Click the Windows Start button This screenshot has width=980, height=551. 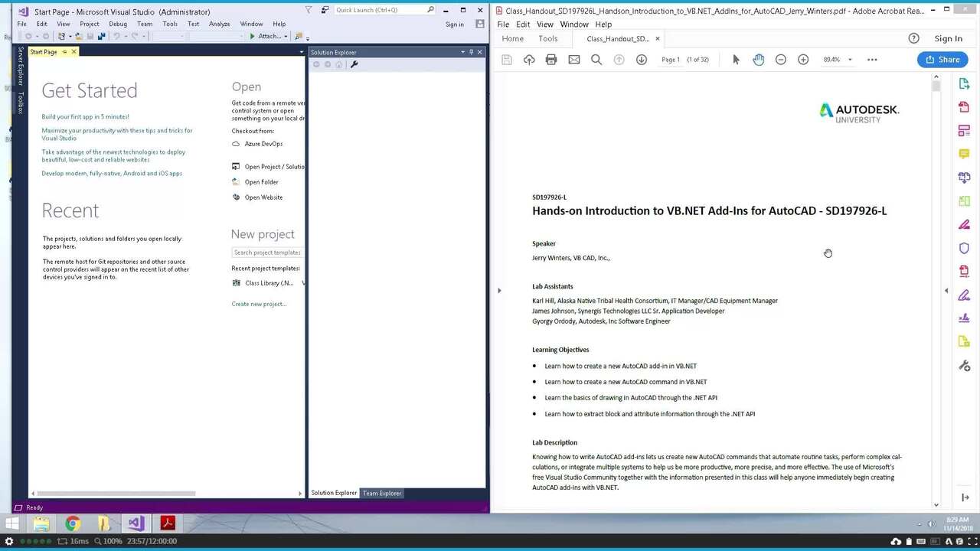11,523
